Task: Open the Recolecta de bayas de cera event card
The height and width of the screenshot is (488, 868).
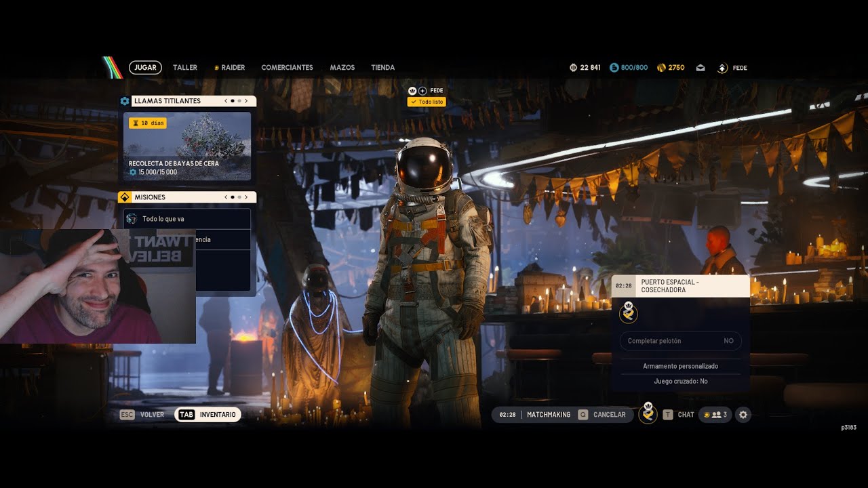Action: 187,146
